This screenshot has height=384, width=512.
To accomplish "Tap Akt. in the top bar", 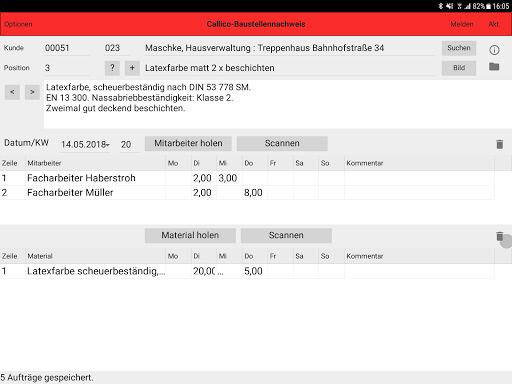I will pos(494,24).
